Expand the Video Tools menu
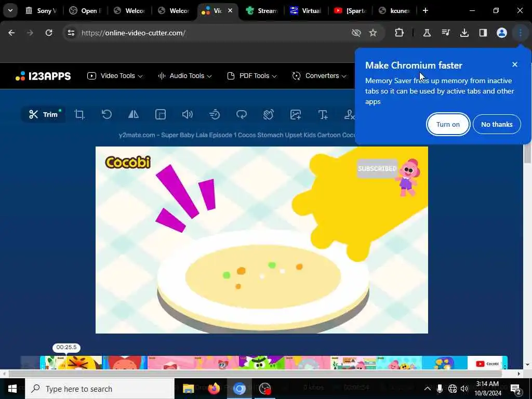The image size is (532, 399). pos(115,76)
